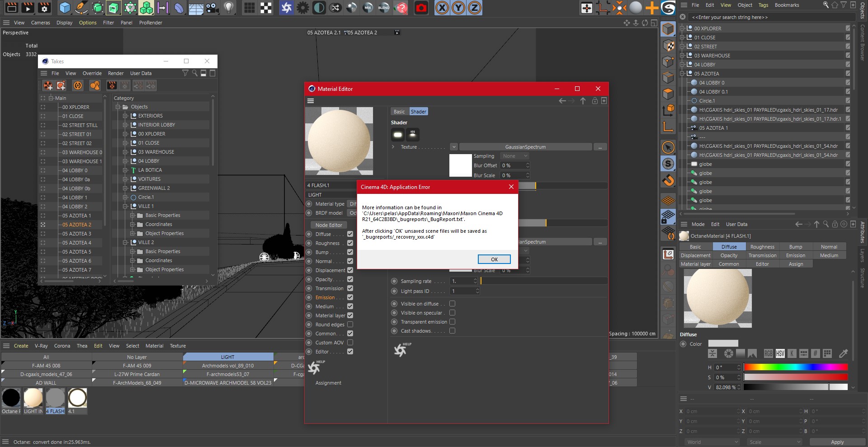Collapse the Objects folder in Category tree
The image size is (868, 447).
pos(118,107)
